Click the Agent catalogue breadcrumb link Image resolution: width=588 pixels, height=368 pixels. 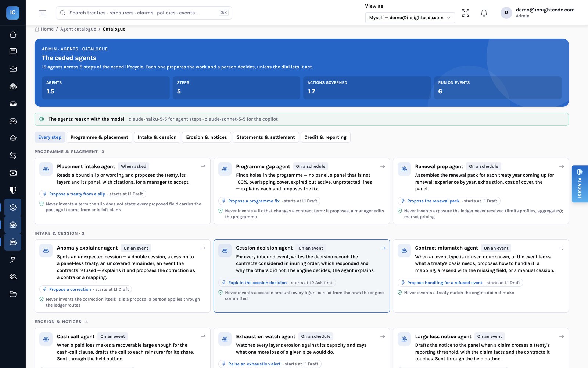[x=78, y=29]
